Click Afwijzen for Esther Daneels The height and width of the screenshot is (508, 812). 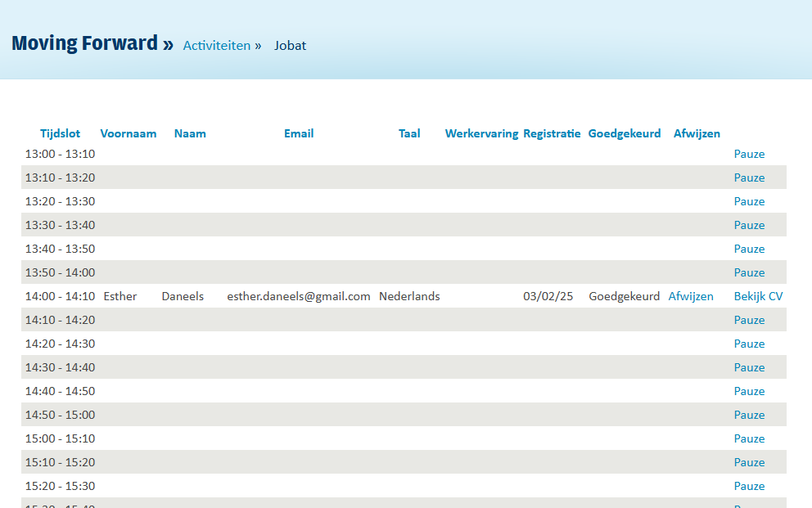coord(691,296)
